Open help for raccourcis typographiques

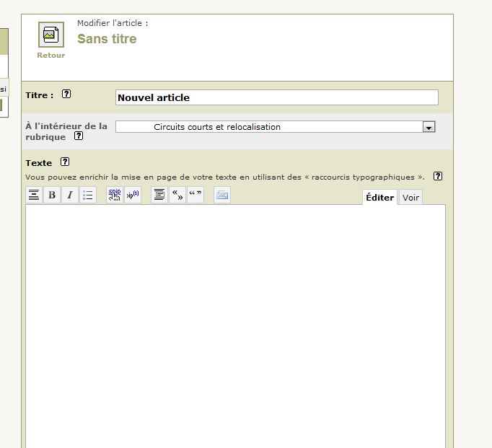437,176
